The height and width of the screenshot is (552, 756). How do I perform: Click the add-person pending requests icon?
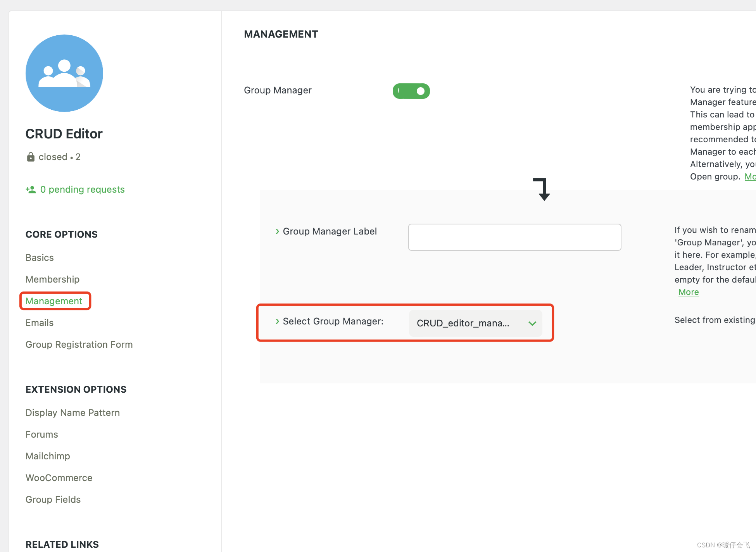(31, 190)
